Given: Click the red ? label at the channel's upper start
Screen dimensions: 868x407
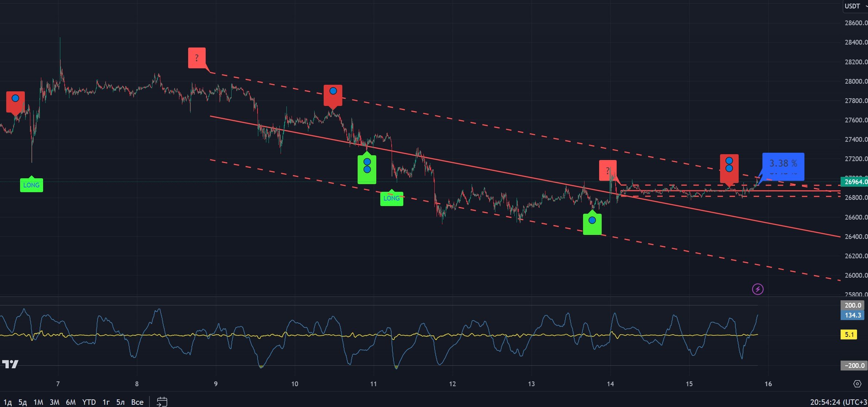Looking at the screenshot, I should click(197, 58).
